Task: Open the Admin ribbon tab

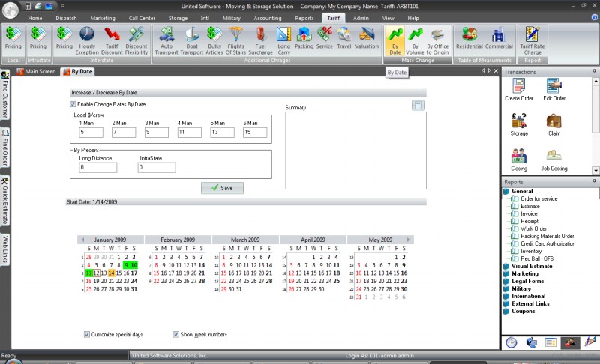Action: [361, 18]
